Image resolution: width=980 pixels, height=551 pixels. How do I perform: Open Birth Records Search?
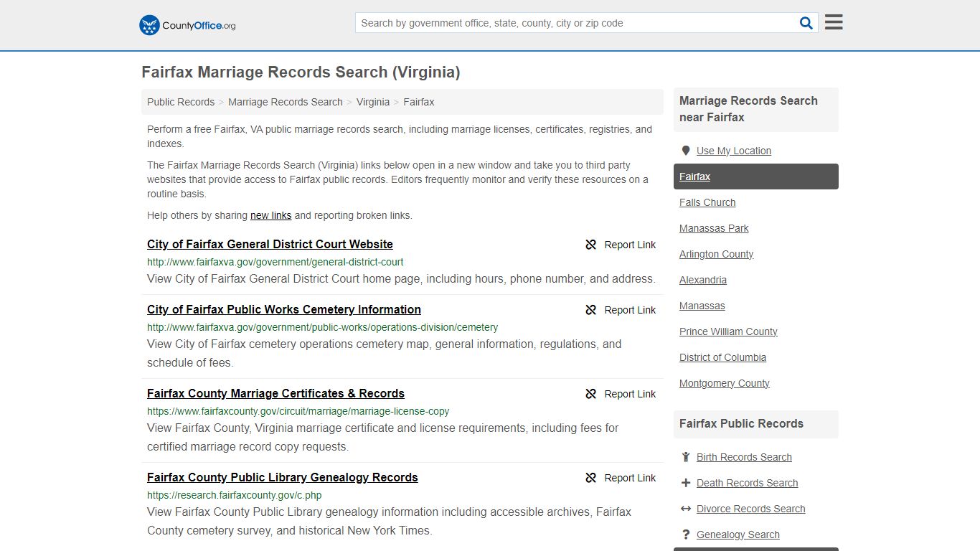tap(744, 457)
